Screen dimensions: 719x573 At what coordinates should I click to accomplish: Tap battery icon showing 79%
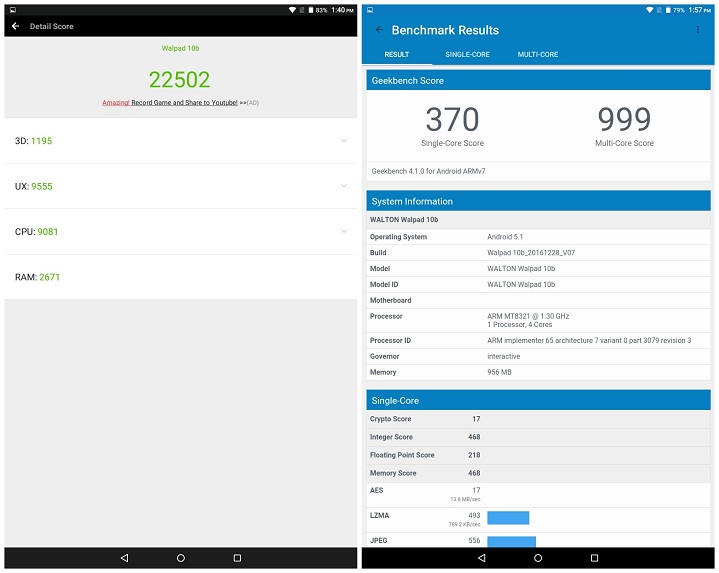(668, 10)
